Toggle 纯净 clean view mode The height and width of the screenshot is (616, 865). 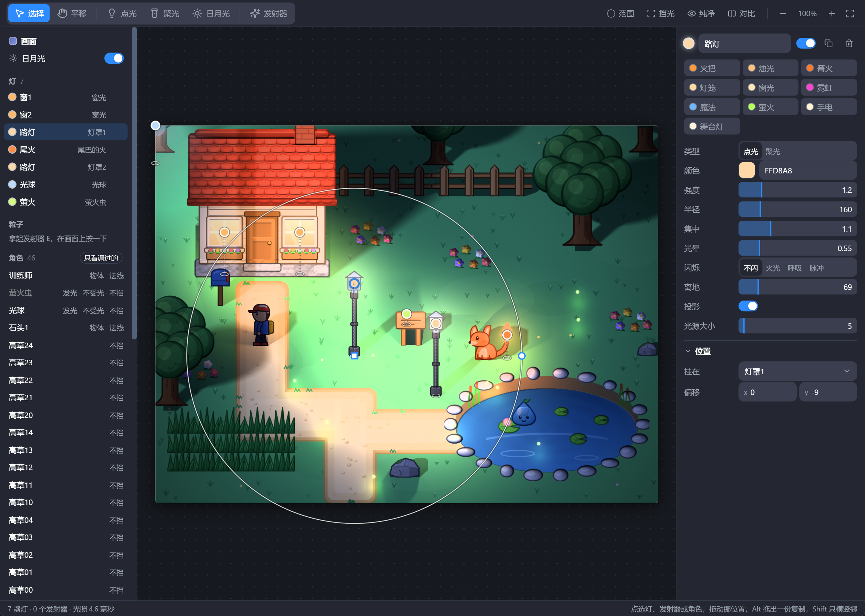pyautogui.click(x=701, y=14)
